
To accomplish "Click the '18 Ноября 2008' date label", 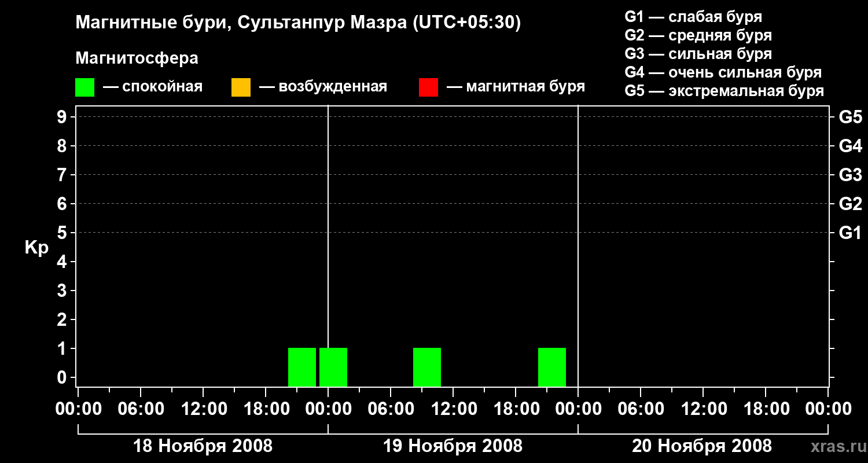I will (203, 446).
